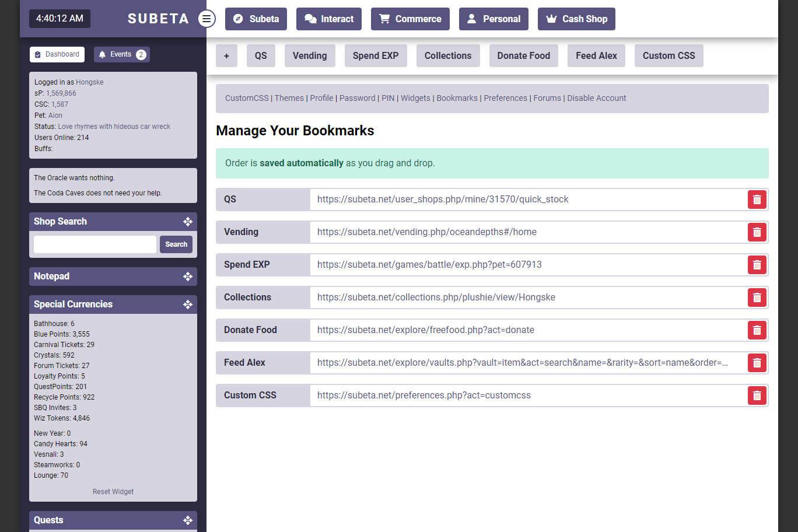This screenshot has height=532, width=798.
Task: Expand the Commerce menu
Action: point(410,19)
